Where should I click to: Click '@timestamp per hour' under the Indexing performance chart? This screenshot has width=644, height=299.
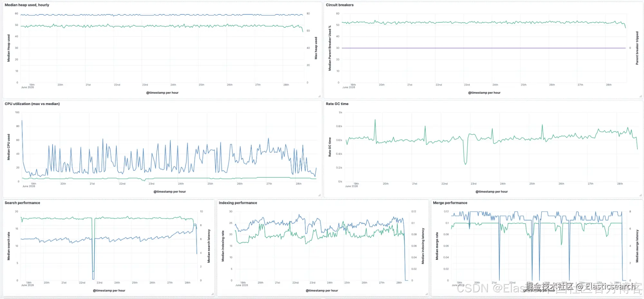click(322, 291)
